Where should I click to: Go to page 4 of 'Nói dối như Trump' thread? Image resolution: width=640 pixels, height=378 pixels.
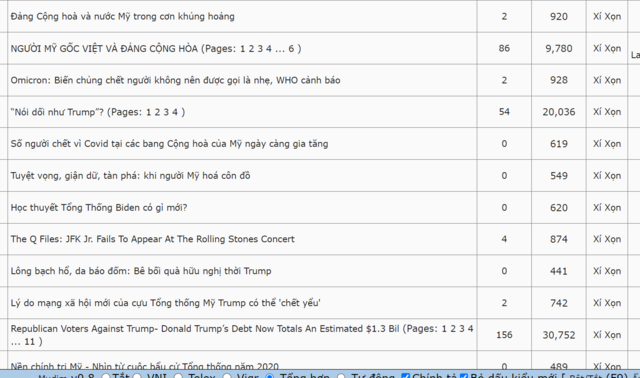tap(175, 112)
